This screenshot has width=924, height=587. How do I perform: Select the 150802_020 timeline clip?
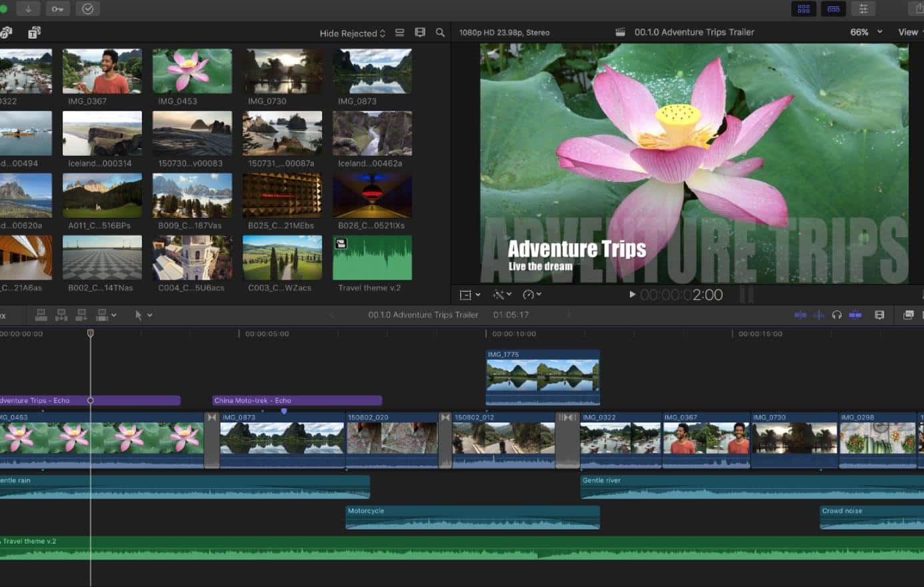coord(392,440)
